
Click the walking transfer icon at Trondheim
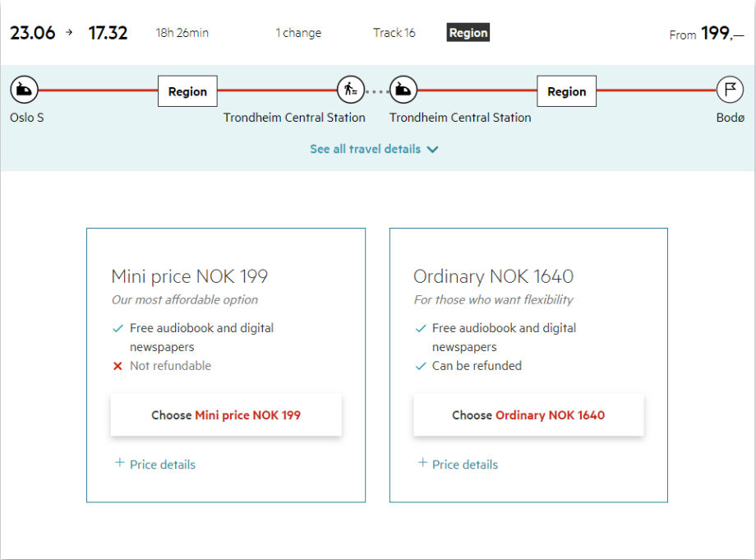tap(351, 89)
